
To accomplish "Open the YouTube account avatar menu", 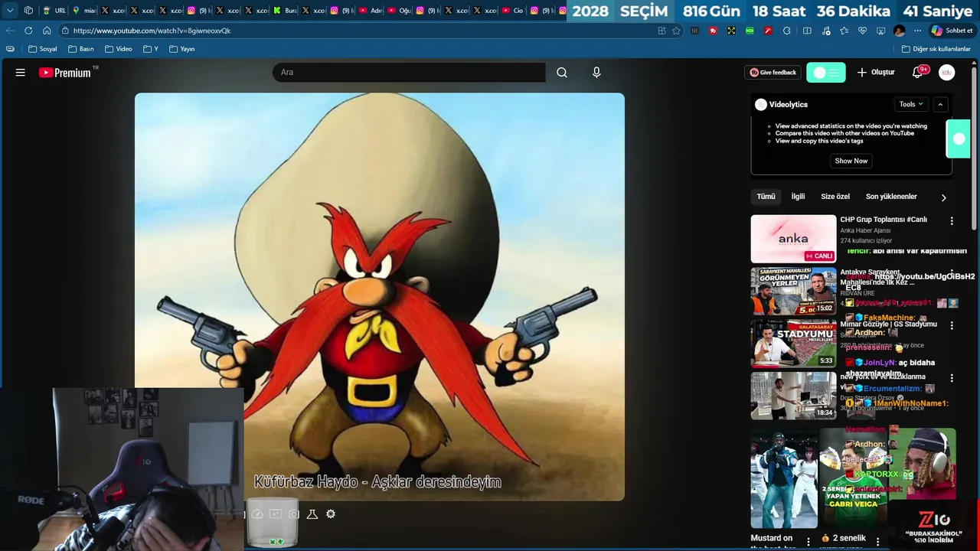I will coord(947,73).
